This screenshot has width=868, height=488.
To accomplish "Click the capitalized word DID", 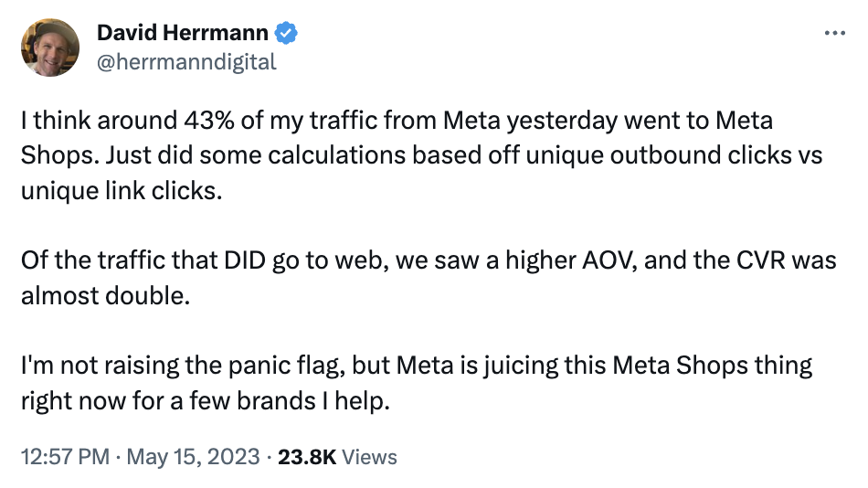I will pos(245,260).
